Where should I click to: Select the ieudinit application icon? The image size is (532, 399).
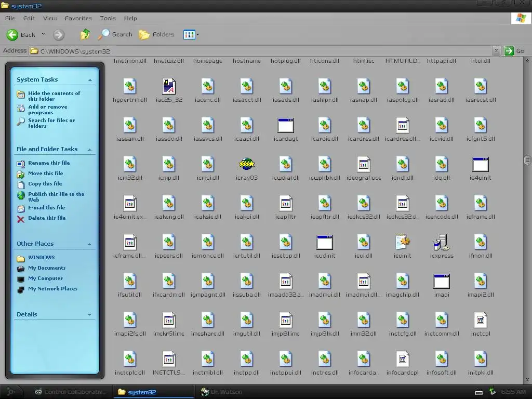point(325,242)
